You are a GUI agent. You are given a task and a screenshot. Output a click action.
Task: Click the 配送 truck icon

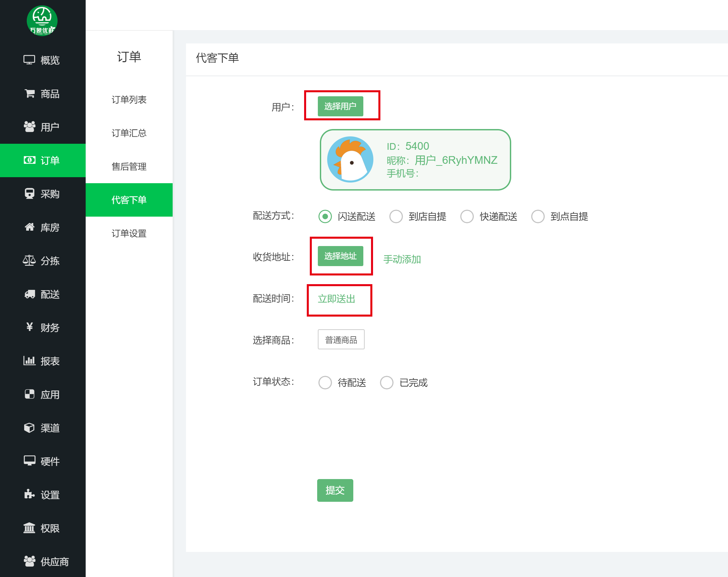click(x=29, y=294)
